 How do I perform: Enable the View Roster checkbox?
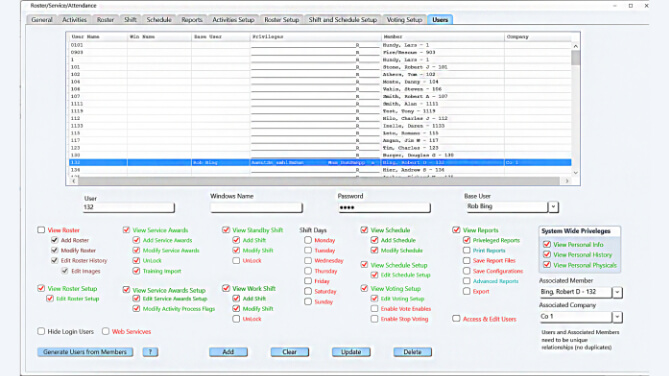(x=41, y=230)
